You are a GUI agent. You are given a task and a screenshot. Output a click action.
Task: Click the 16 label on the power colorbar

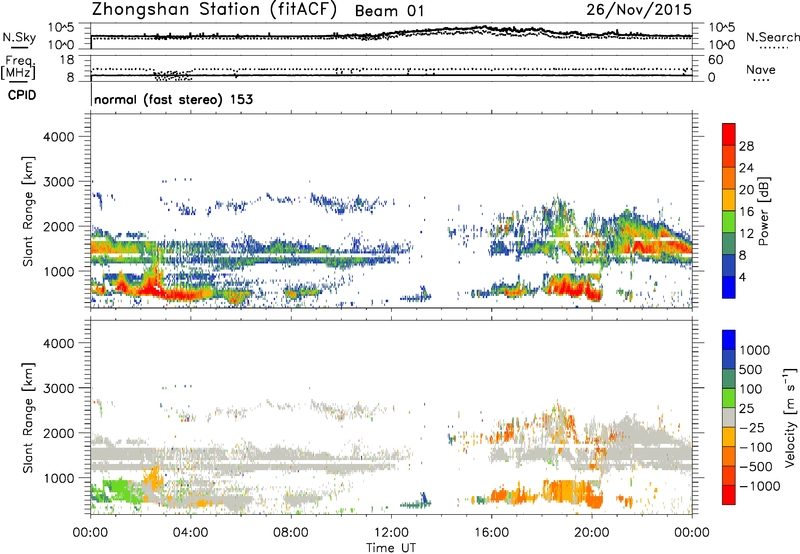[x=746, y=212]
